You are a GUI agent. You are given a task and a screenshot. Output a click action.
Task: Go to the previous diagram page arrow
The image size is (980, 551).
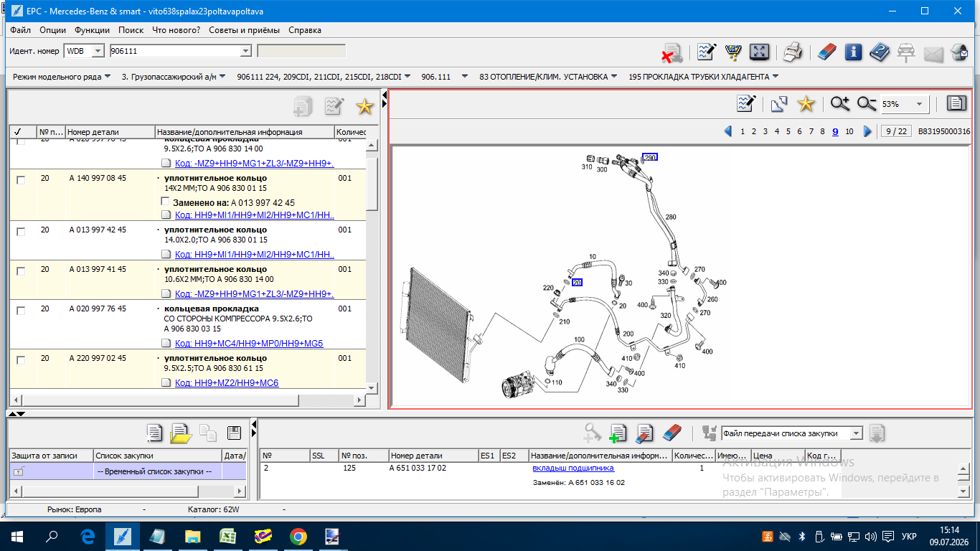point(727,131)
